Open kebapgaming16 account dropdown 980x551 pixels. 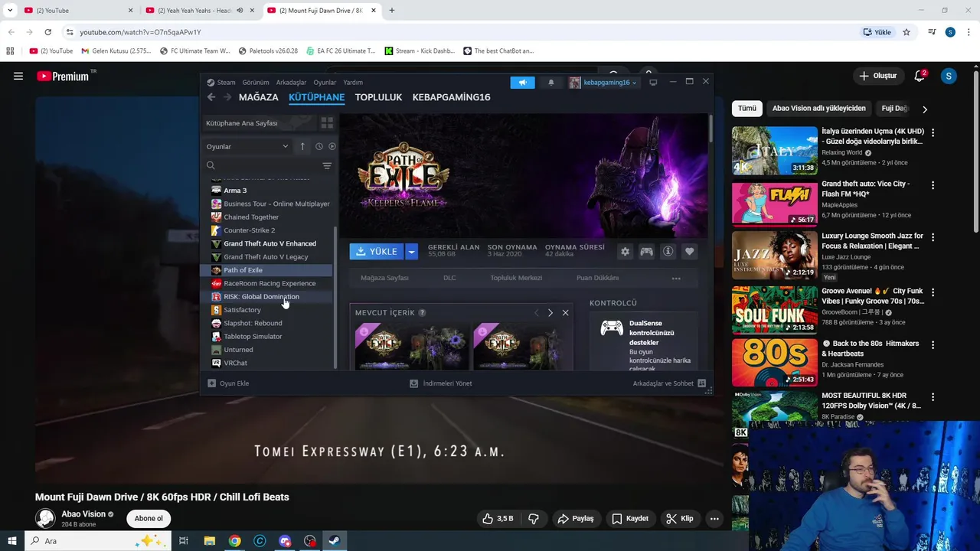[x=603, y=83]
